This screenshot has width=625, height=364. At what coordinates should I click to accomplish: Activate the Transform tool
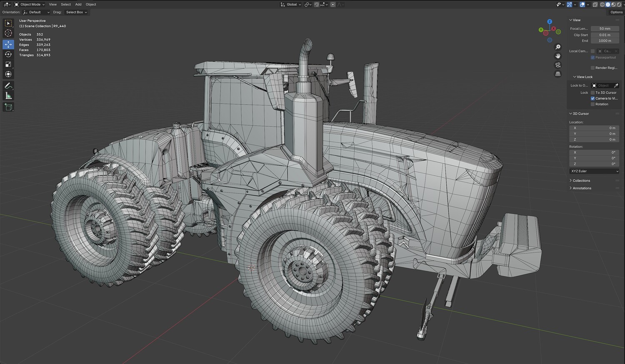click(8, 74)
